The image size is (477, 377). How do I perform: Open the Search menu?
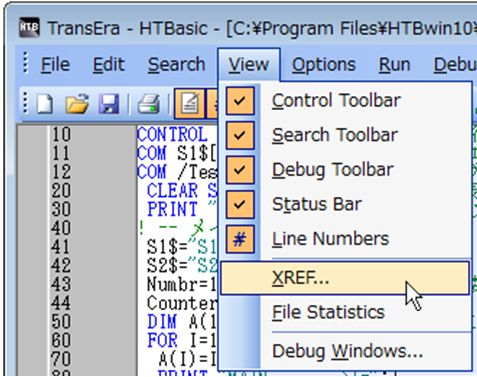176,64
